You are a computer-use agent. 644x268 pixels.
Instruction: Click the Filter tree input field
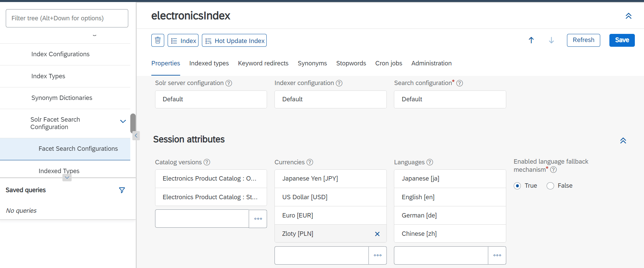click(x=67, y=18)
